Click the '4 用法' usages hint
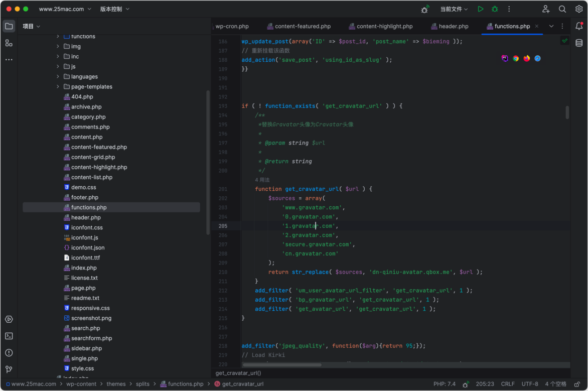The width and height of the screenshot is (588, 391). 262,180
